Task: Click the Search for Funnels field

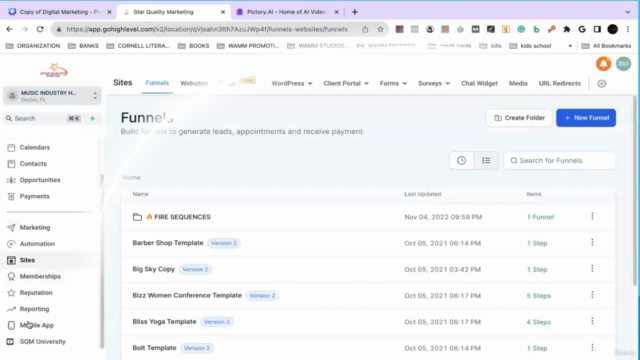Action: 560,160
